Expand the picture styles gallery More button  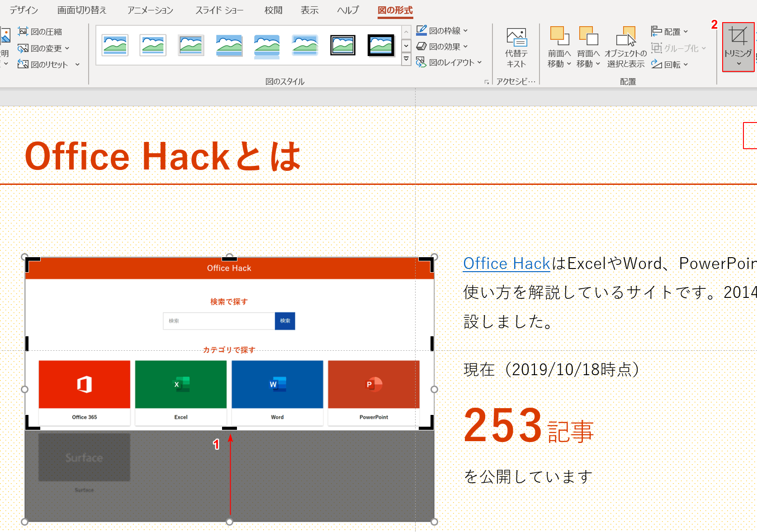pyautogui.click(x=406, y=59)
